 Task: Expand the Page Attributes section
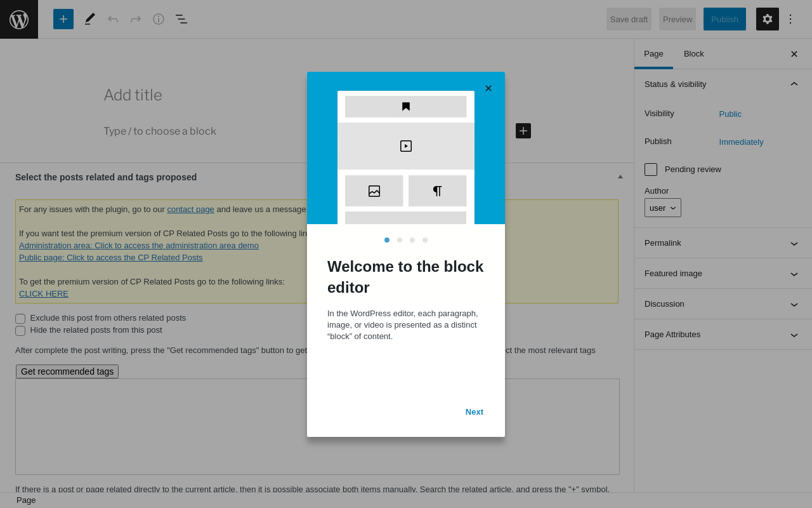click(x=723, y=335)
